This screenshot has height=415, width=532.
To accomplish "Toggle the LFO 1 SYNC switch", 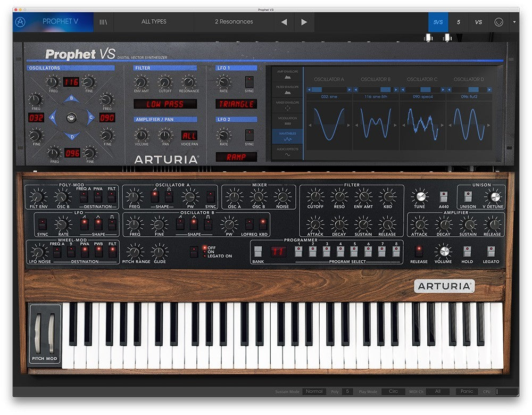I will (x=250, y=82).
